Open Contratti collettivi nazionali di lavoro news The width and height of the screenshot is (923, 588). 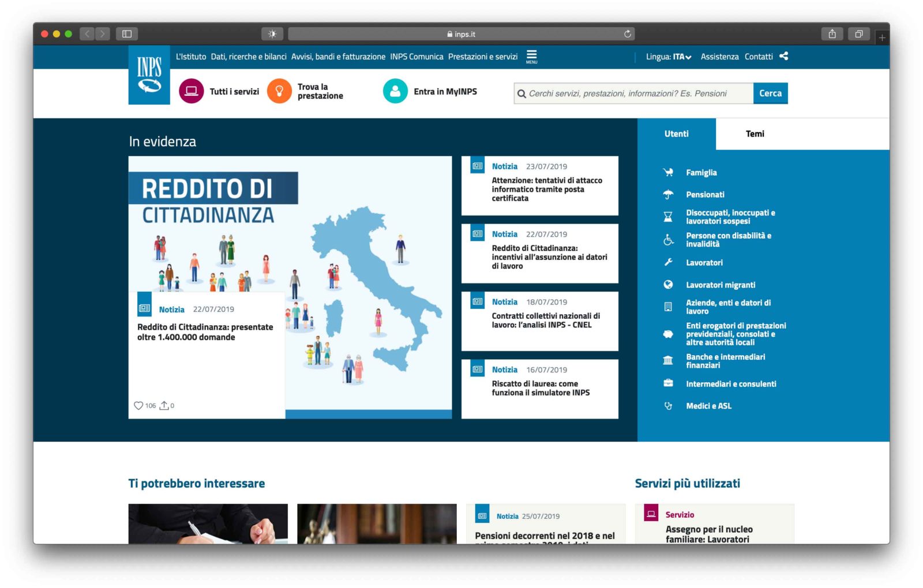546,321
